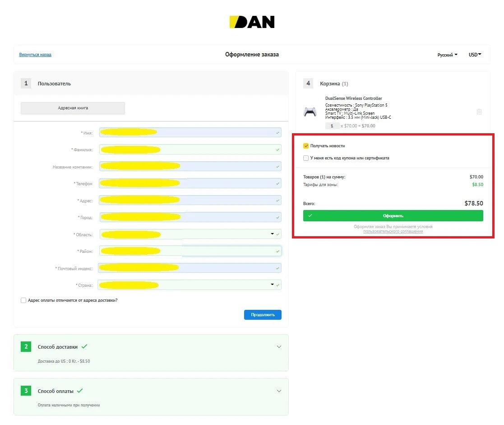The image size is (504, 425).
Task: Click the cart quantity input field
Action: pos(332,126)
